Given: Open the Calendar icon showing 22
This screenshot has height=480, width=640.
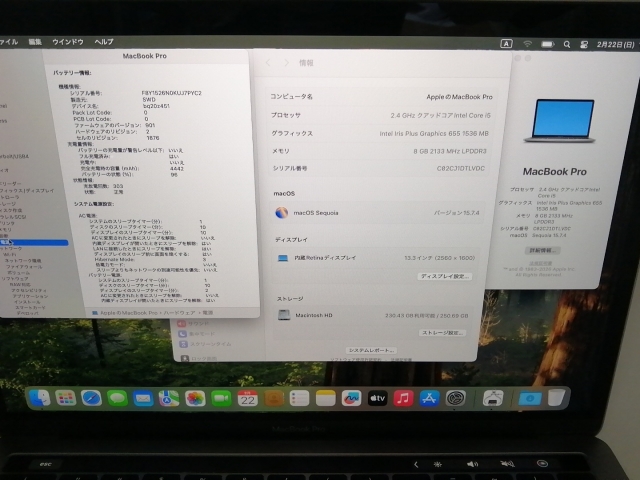Looking at the screenshot, I should coord(247,398).
